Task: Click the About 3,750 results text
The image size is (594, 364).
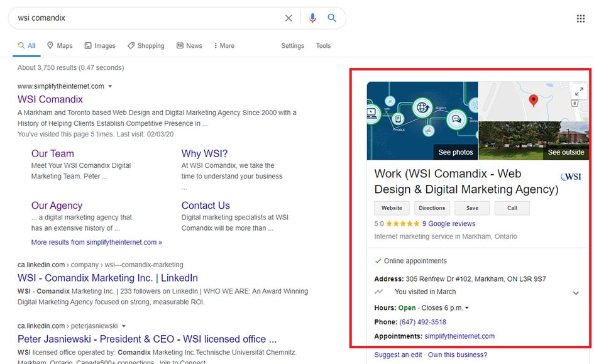Action: [x=71, y=67]
